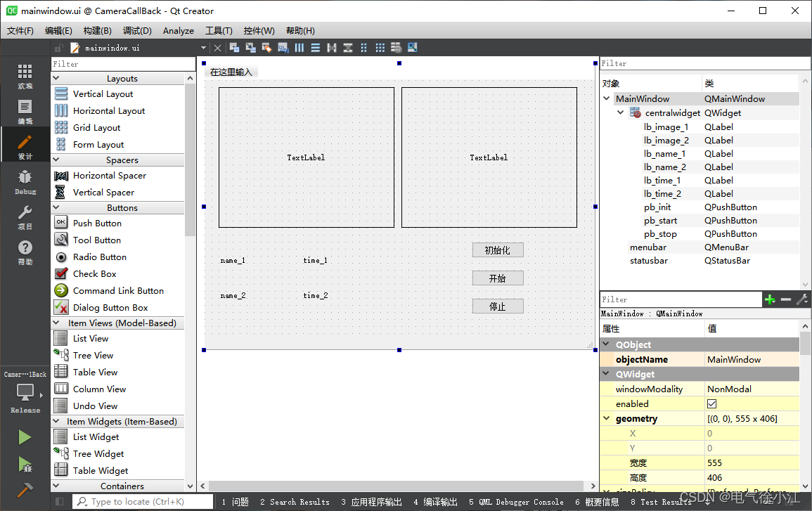Activate Edit Signals/Slots mode in toolbar
The width and height of the screenshot is (812, 511).
coord(251,48)
